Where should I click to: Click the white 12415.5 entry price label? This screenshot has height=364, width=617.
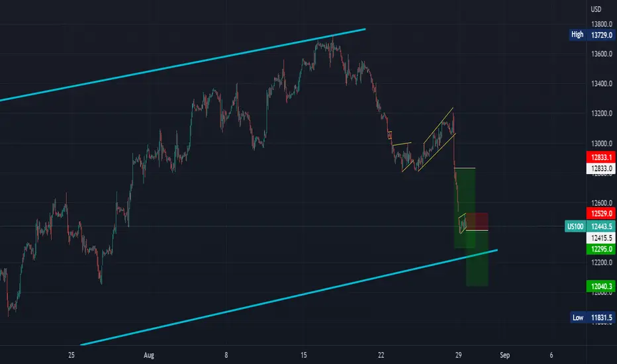coord(601,238)
